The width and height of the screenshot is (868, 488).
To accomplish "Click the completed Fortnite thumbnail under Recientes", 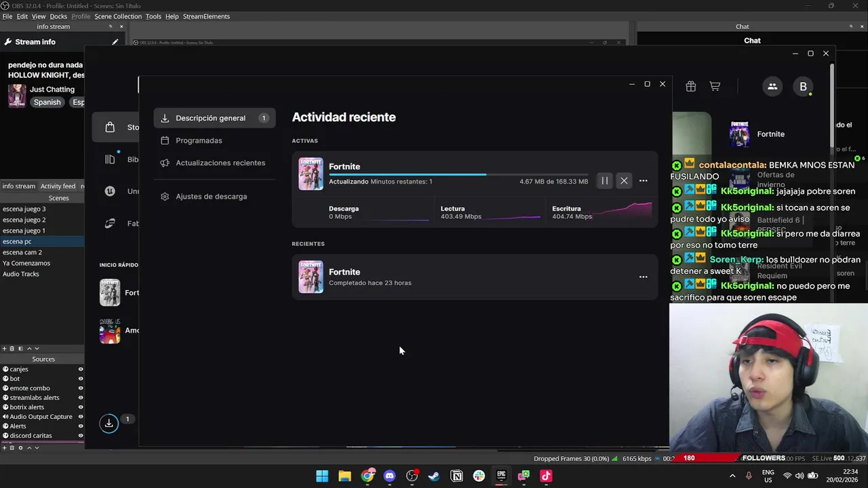I will coord(311,277).
